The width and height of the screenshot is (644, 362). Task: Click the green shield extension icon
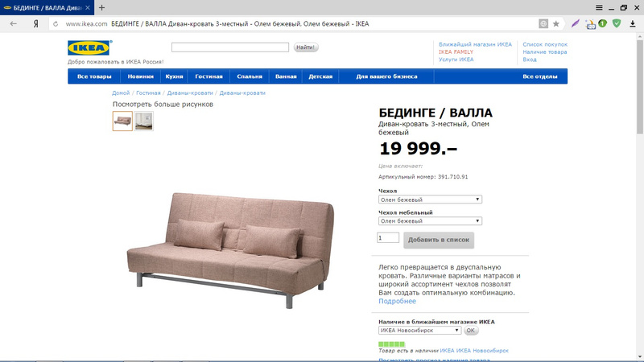point(617,23)
